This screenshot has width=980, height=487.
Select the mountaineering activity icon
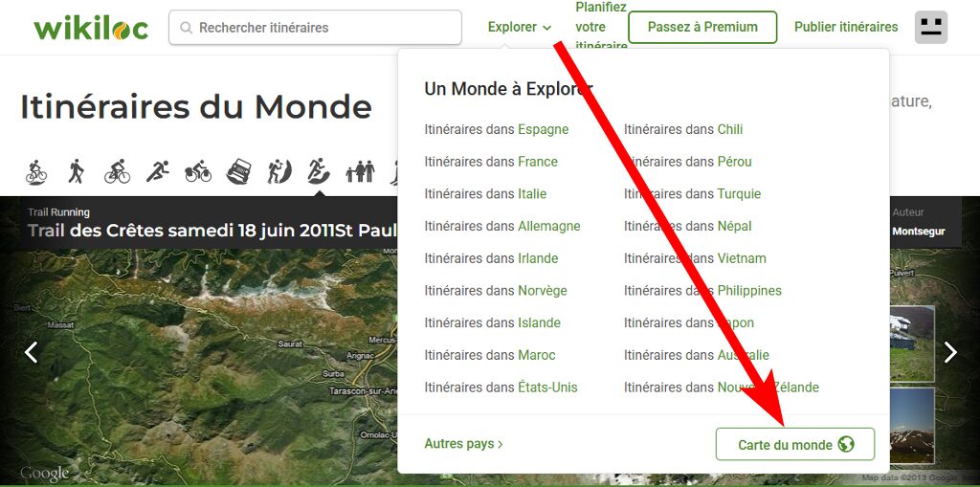pyautogui.click(x=278, y=171)
